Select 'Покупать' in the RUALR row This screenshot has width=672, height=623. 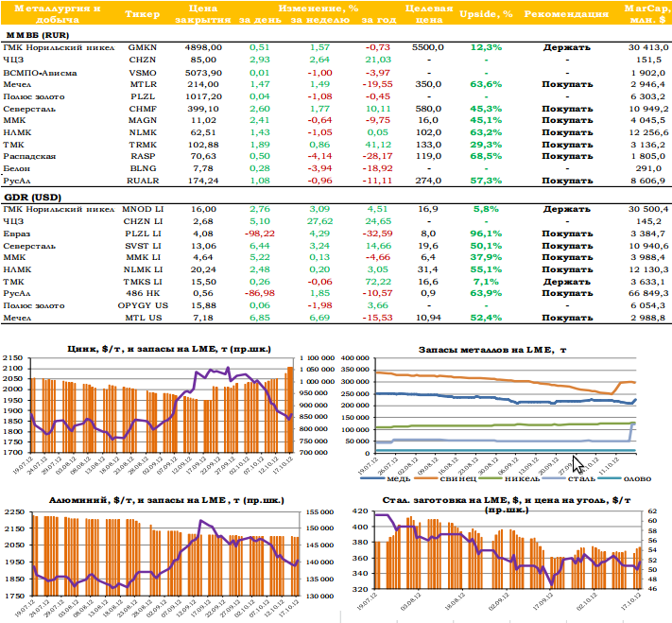(567, 181)
